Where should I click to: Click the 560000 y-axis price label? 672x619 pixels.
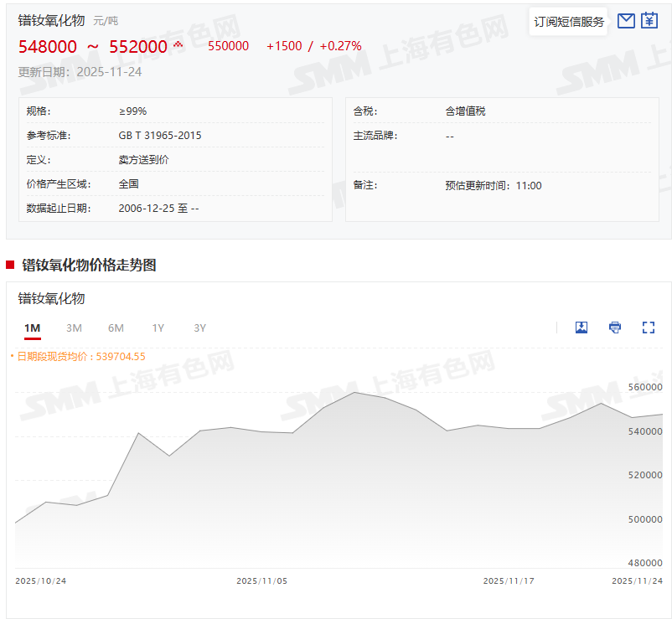point(645,388)
